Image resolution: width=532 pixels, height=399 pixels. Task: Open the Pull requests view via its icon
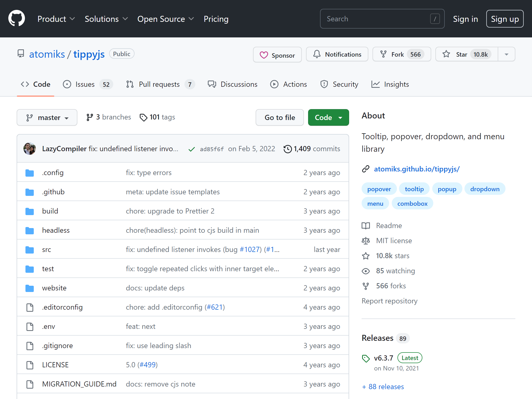(130, 84)
